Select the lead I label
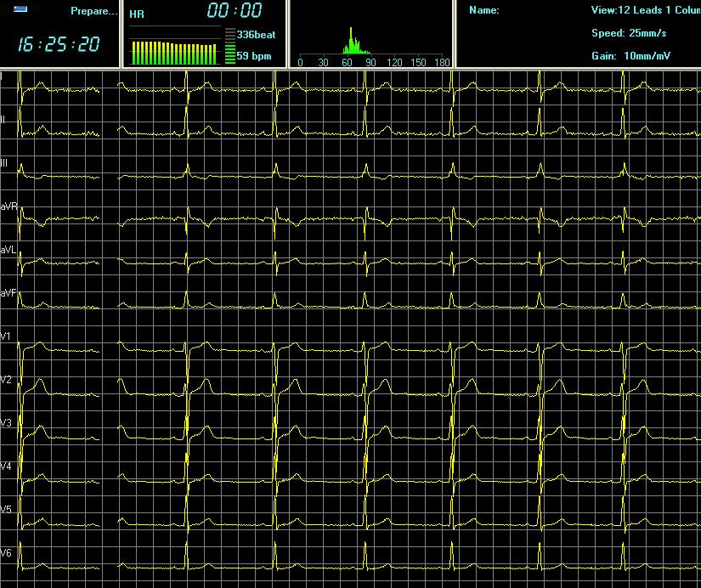Screen dimensions: 701x588 coord(2,77)
